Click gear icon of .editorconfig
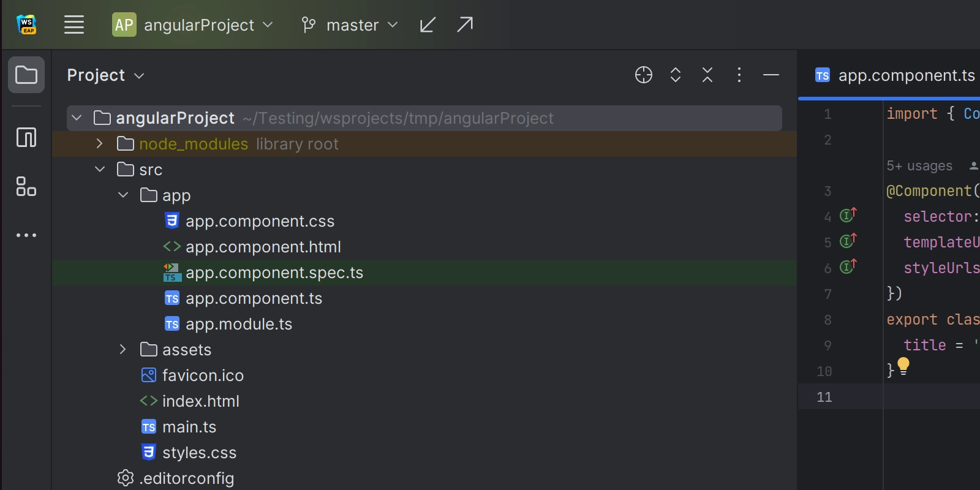The image size is (980, 490). point(126,478)
